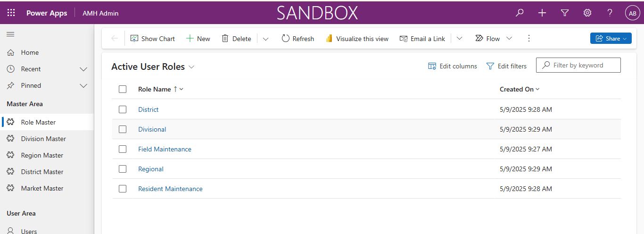
Task: Open the Flow dropdown arrow
Action: (x=509, y=39)
